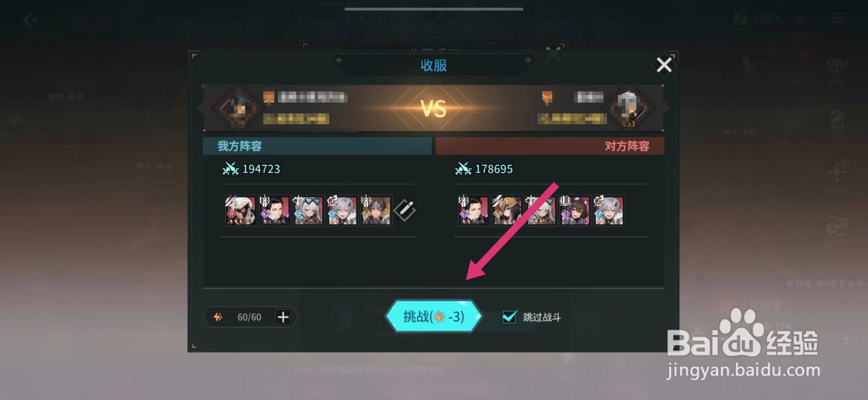868x400 pixels.
Task: Click the 挑战 challenge button
Action: pyautogui.click(x=433, y=316)
